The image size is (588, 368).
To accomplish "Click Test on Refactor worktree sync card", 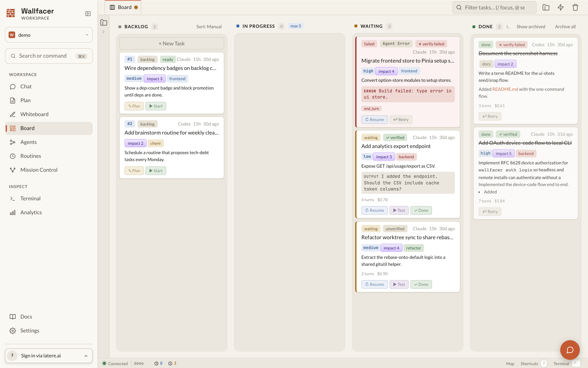I will (399, 284).
